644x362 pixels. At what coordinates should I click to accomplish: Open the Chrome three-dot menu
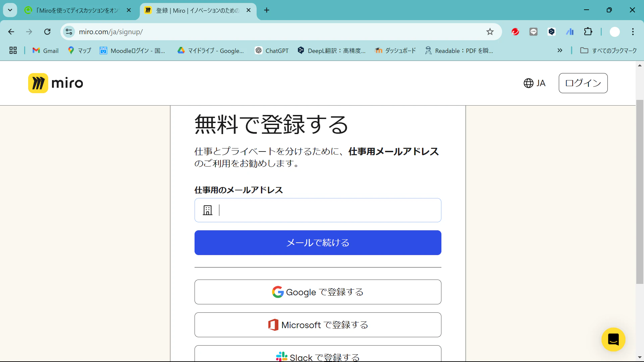[633, 32]
